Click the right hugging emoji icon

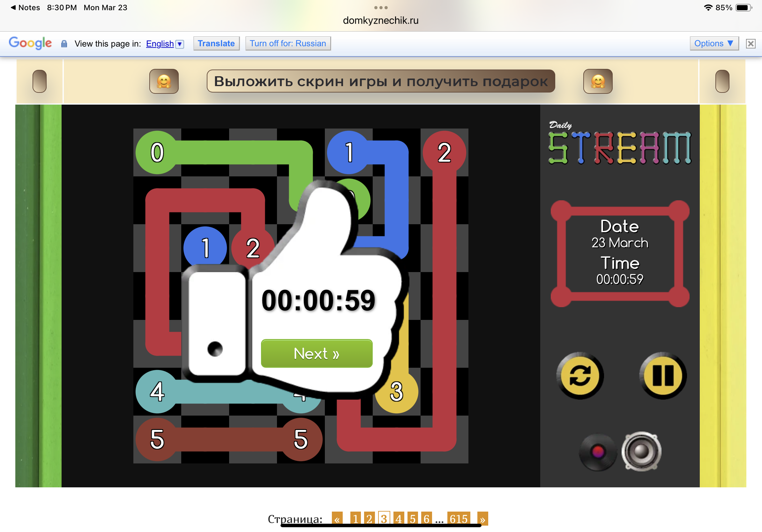click(x=598, y=81)
